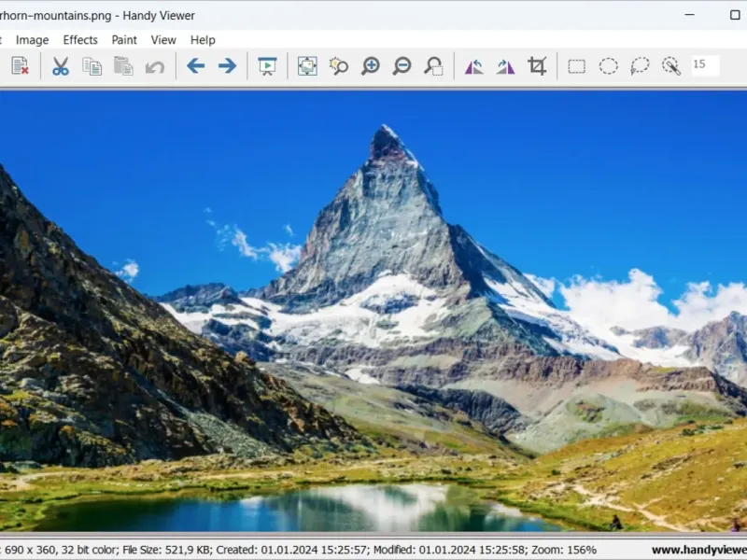
Task: Open the handyviewer website link
Action: tap(698, 550)
